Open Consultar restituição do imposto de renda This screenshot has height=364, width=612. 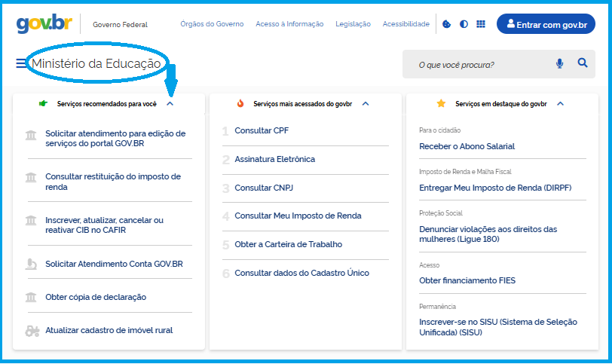tap(113, 182)
